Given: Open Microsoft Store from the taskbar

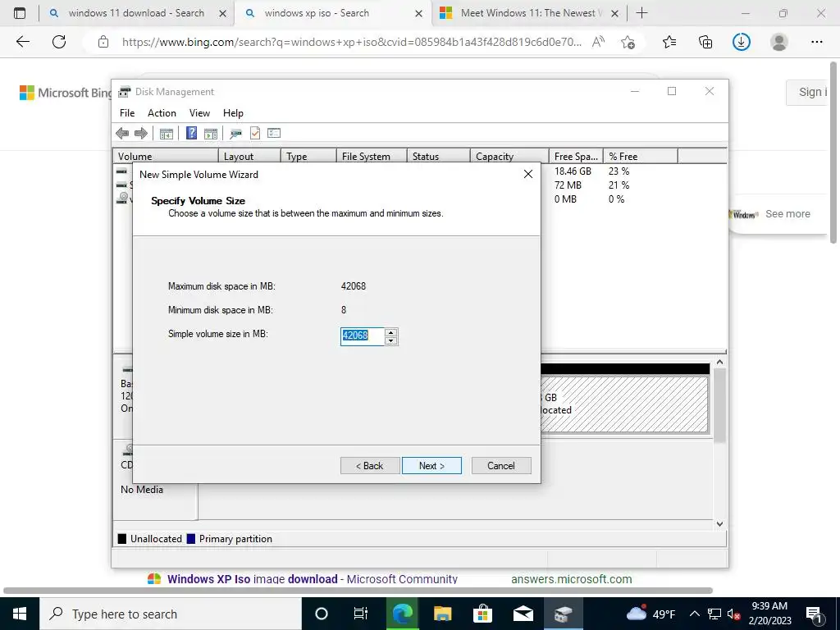Looking at the screenshot, I should click(482, 614).
